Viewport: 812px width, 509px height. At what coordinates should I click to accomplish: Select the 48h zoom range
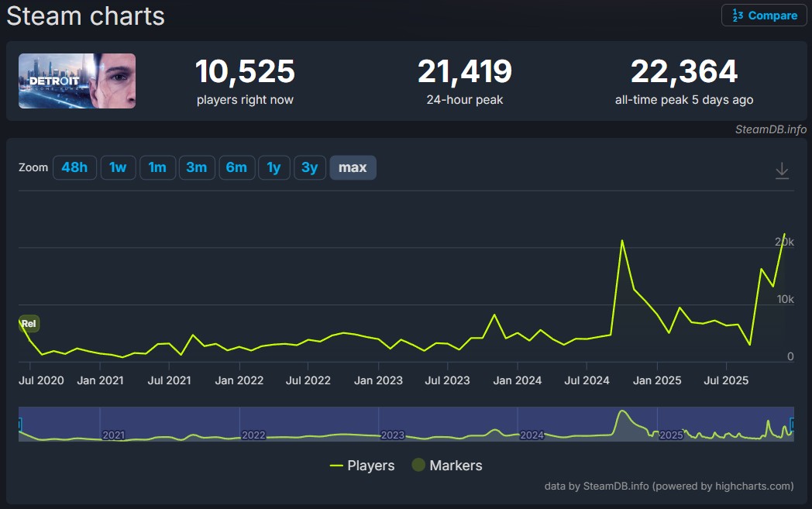click(74, 167)
